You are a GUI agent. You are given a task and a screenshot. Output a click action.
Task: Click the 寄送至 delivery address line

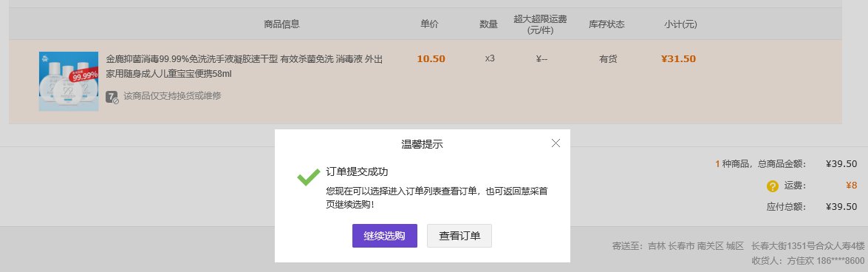(738, 245)
